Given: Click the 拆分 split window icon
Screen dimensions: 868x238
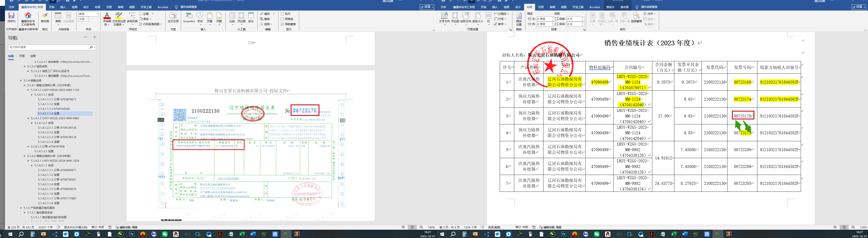Looking at the screenshot, I should click(251, 15).
